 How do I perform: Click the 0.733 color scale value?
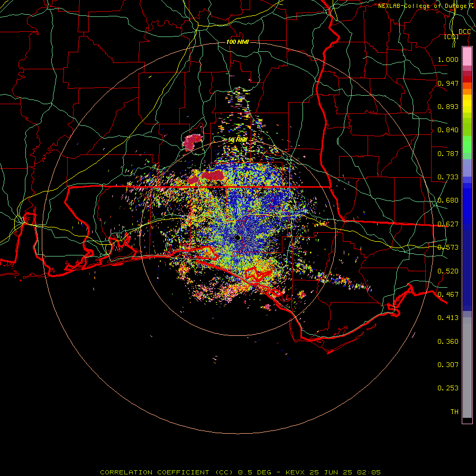pos(448,177)
